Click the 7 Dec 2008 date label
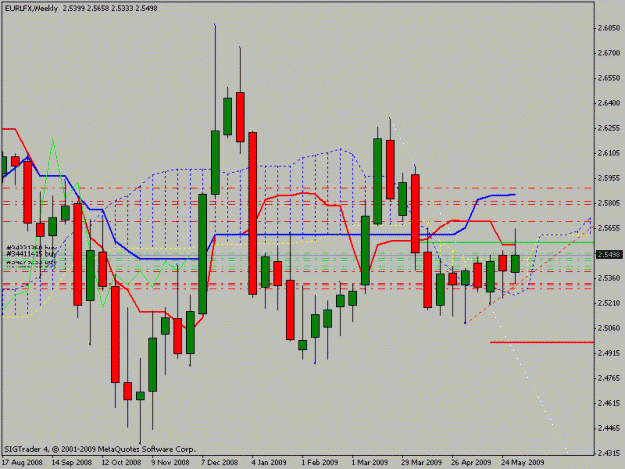This screenshot has height=469, width=625. [x=220, y=463]
